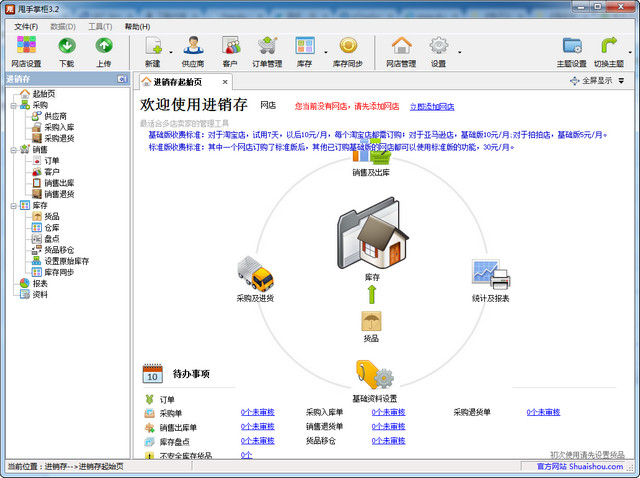Click the 设置 gear icon
Screen dimensions: 640x478
(x=438, y=45)
